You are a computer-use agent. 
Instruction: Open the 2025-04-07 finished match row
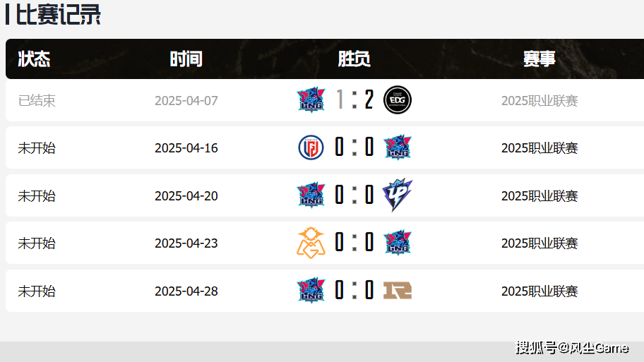325,100
